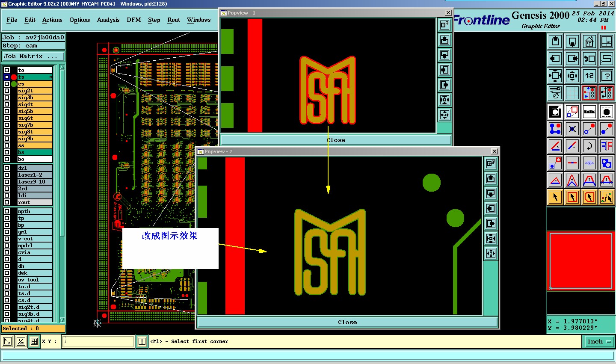
Task: Choose the plain arrow selection tool
Action: coord(555,197)
